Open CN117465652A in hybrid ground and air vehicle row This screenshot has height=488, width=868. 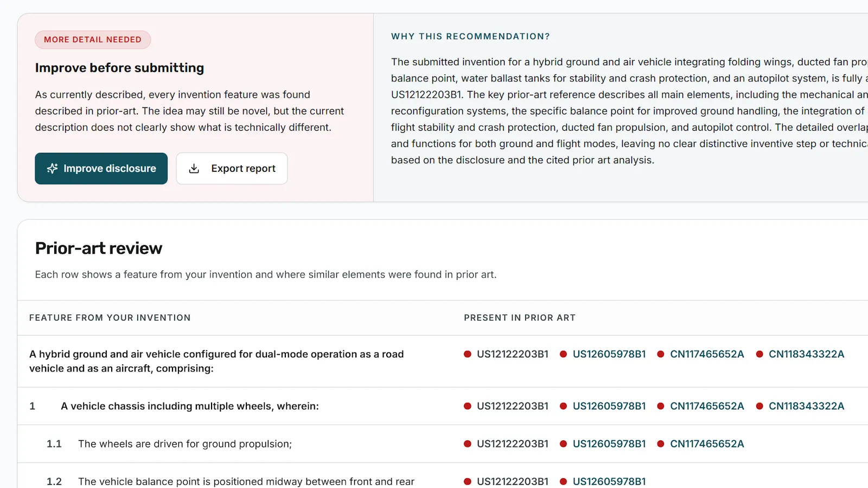(707, 354)
